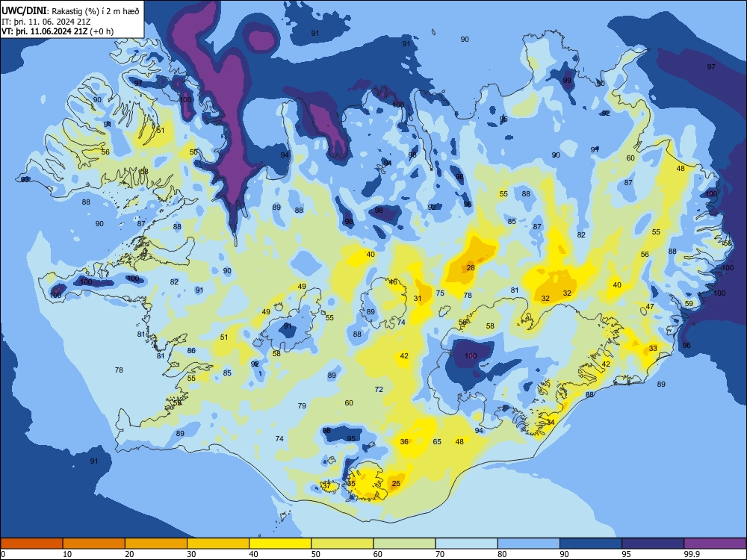Pick the 95–99.9 indigo legend swatch
This screenshot has height=560, width=747.
653,544
